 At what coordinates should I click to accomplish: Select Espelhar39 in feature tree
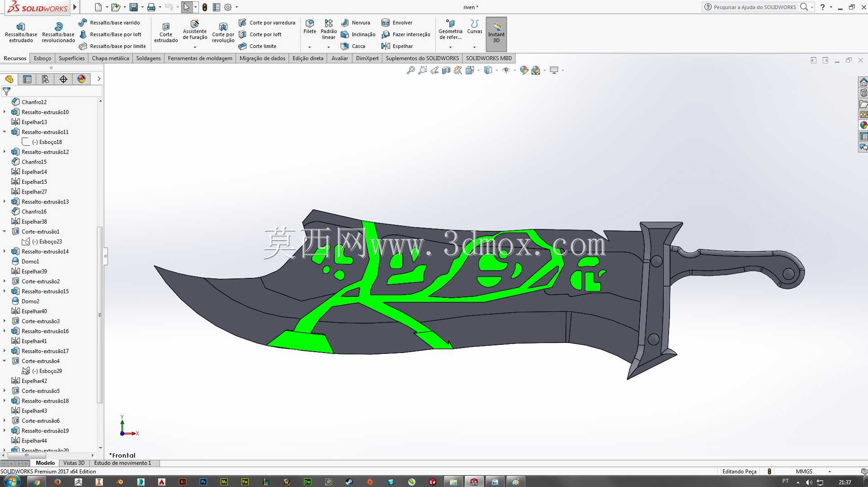coord(29,272)
